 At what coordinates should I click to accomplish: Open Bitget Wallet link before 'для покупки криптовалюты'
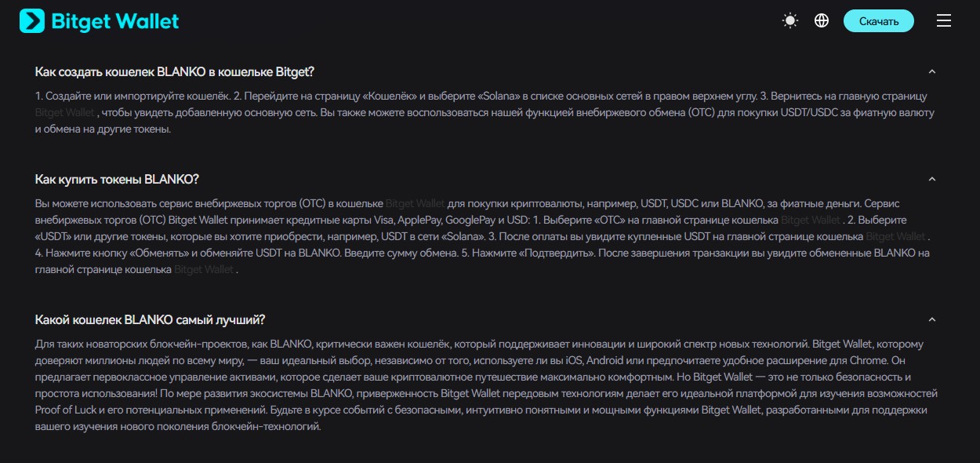point(415,203)
